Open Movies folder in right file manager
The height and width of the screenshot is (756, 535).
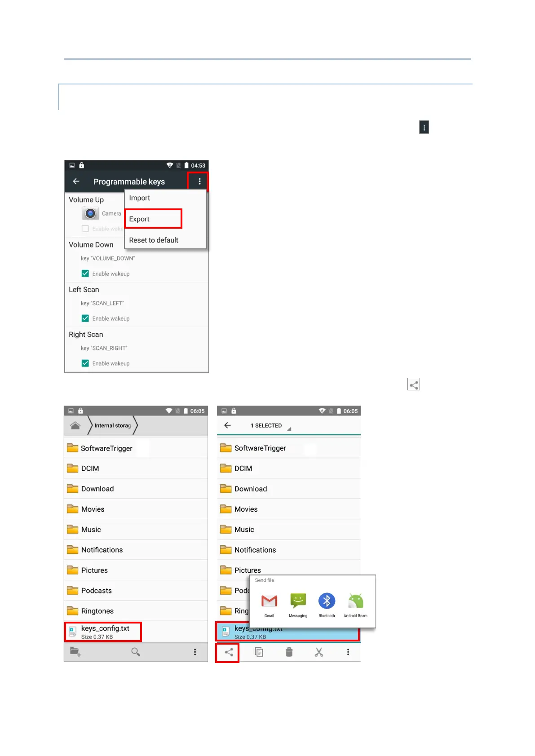289,509
